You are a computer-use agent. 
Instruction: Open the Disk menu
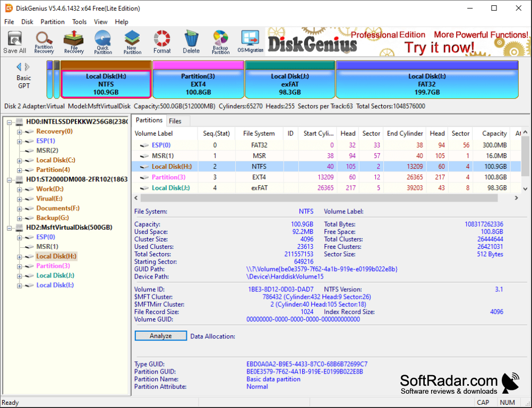point(27,22)
